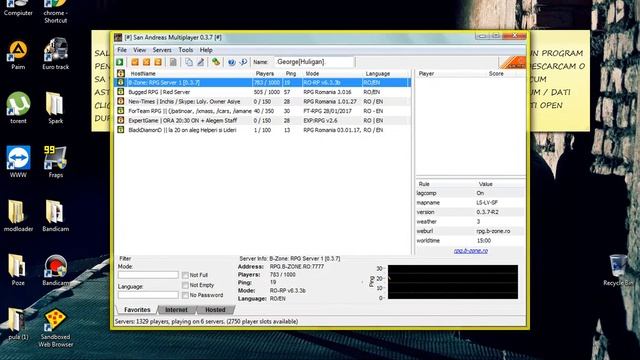Select the ForTeam RPG server row
The height and width of the screenshot is (360, 640).
pos(263,111)
